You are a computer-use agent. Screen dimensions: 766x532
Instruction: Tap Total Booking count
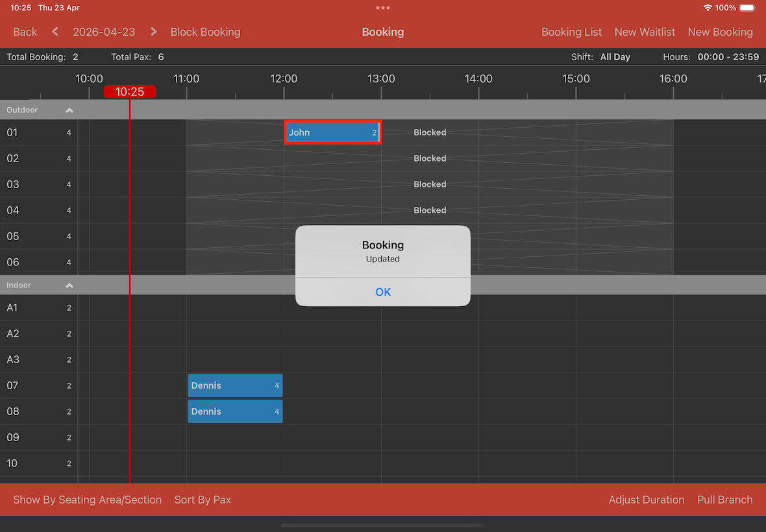point(75,57)
